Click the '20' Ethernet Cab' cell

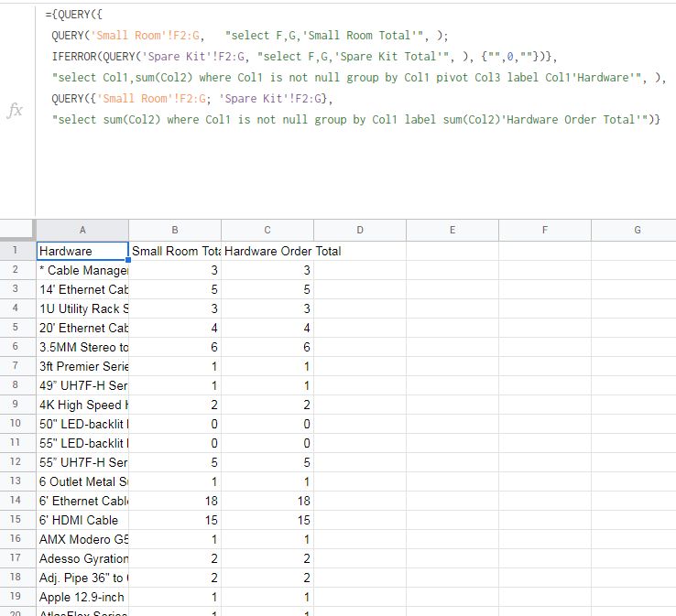tap(82, 328)
